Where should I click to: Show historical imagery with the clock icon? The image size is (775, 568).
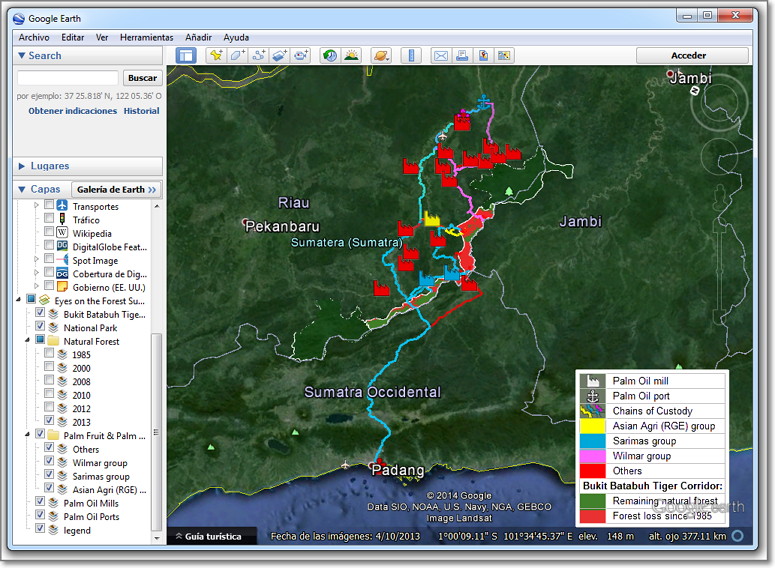tap(330, 55)
